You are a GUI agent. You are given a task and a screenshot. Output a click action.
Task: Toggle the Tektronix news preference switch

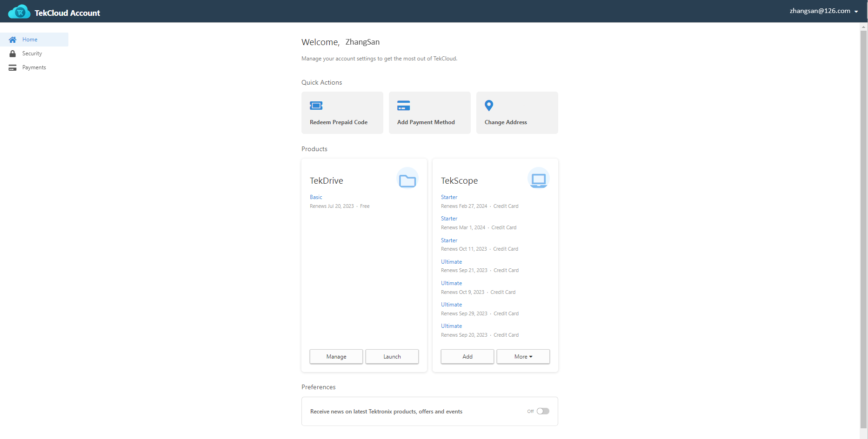pos(543,411)
